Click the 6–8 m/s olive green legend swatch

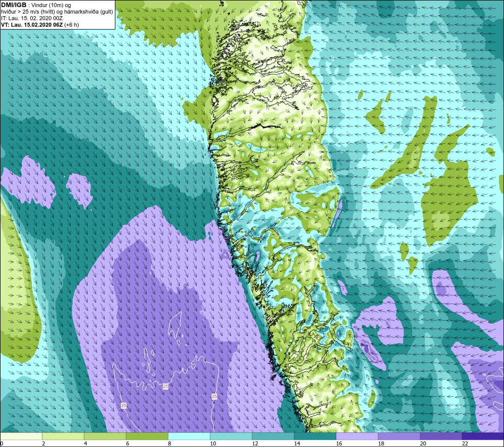coord(147,436)
